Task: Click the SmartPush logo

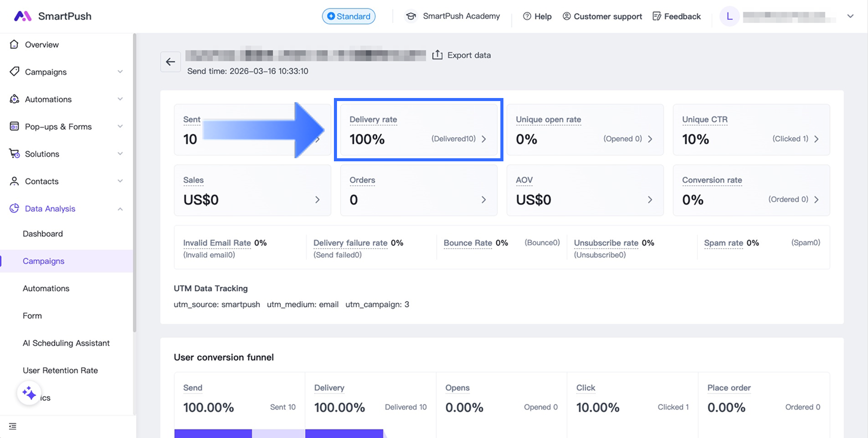Action: (53, 16)
